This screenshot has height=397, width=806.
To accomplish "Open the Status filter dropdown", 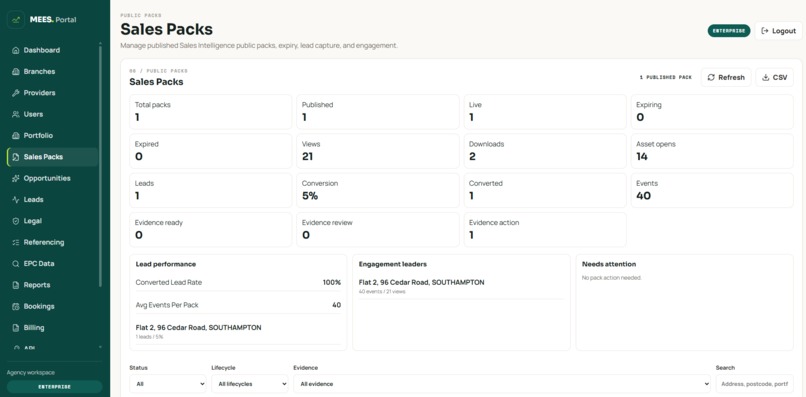I will pyautogui.click(x=168, y=384).
